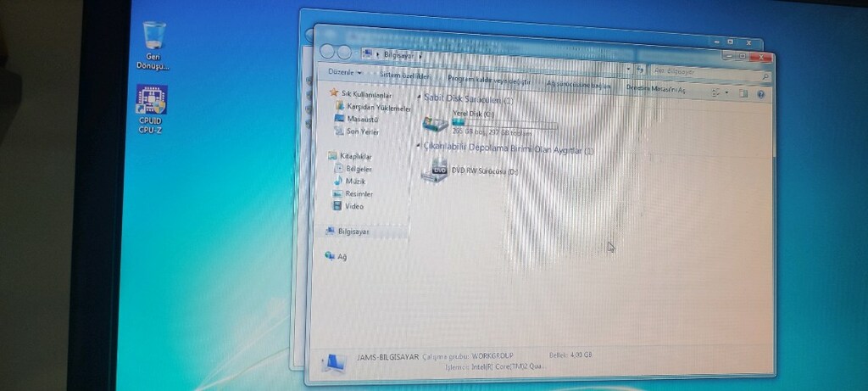Click the computer icon in the address bar
Screen dimensions: 868x391
pyautogui.click(x=366, y=53)
